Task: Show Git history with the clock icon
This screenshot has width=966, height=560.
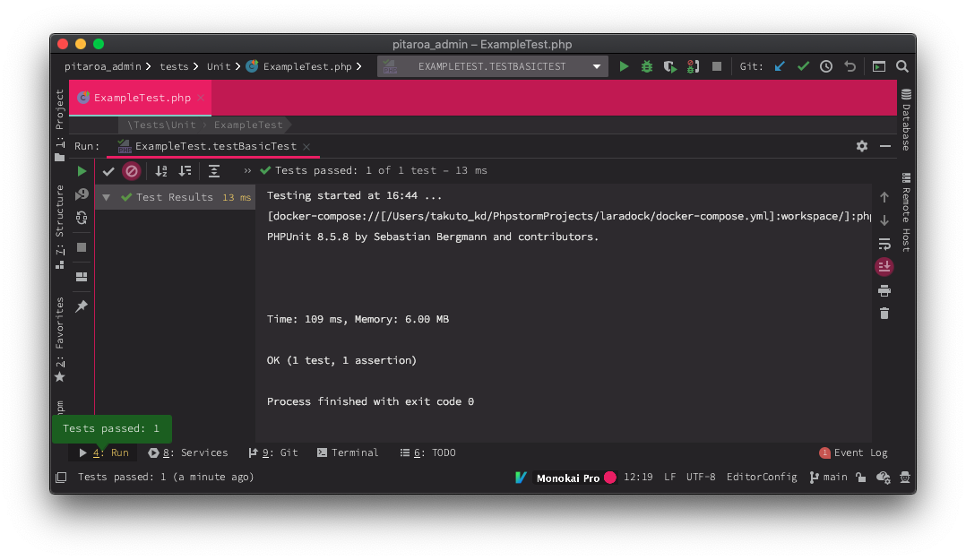Action: (x=826, y=66)
